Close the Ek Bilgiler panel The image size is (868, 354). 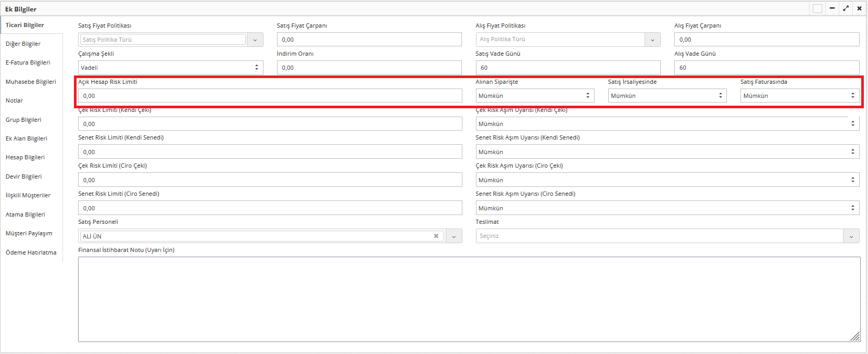[859, 8]
